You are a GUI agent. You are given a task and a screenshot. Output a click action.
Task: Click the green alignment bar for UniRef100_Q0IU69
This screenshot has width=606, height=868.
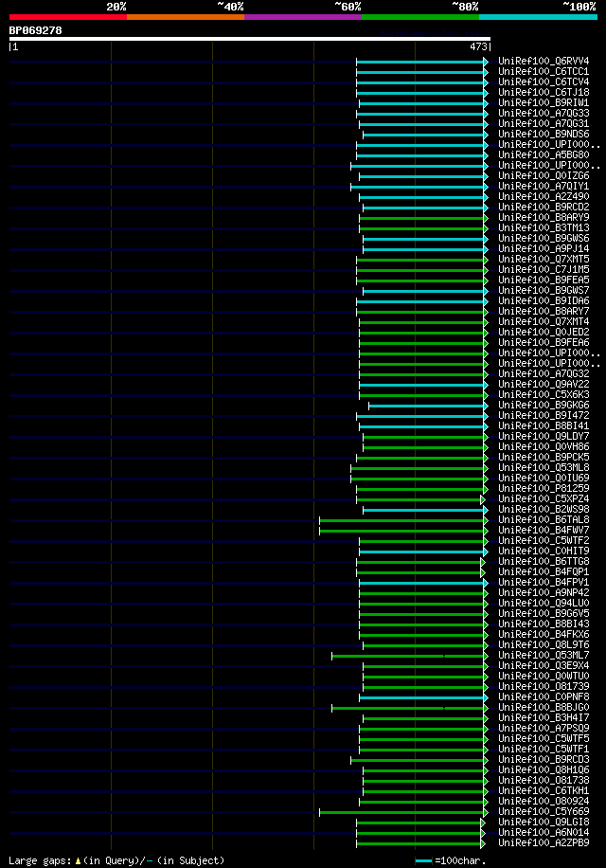418,479
